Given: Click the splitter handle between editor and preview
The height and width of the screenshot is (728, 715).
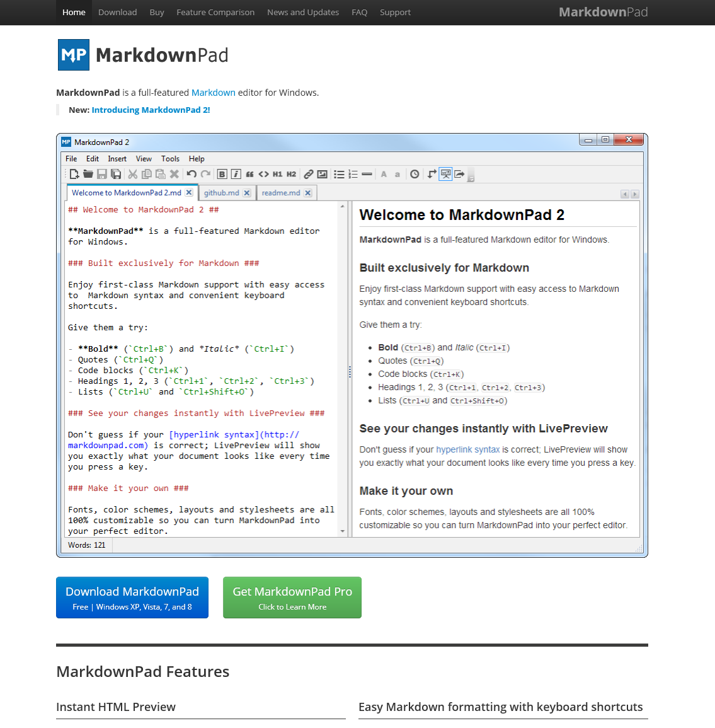Looking at the screenshot, I should pos(350,371).
